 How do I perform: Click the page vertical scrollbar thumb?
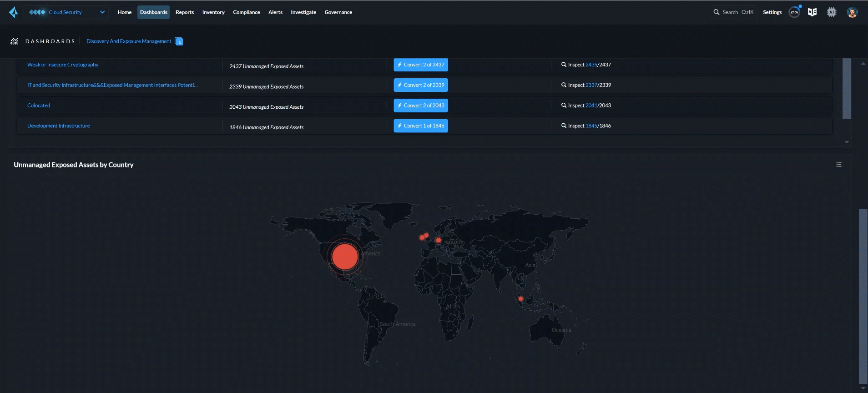(x=863, y=297)
